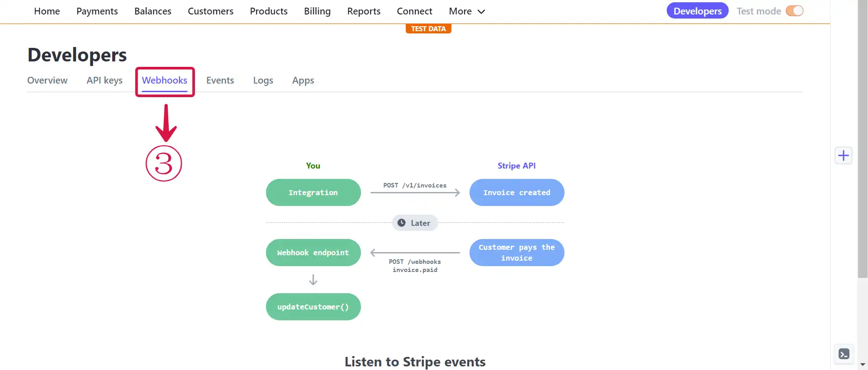Click the vertical scrollbar thumb
This screenshot has width=868, height=370.
(863, 139)
